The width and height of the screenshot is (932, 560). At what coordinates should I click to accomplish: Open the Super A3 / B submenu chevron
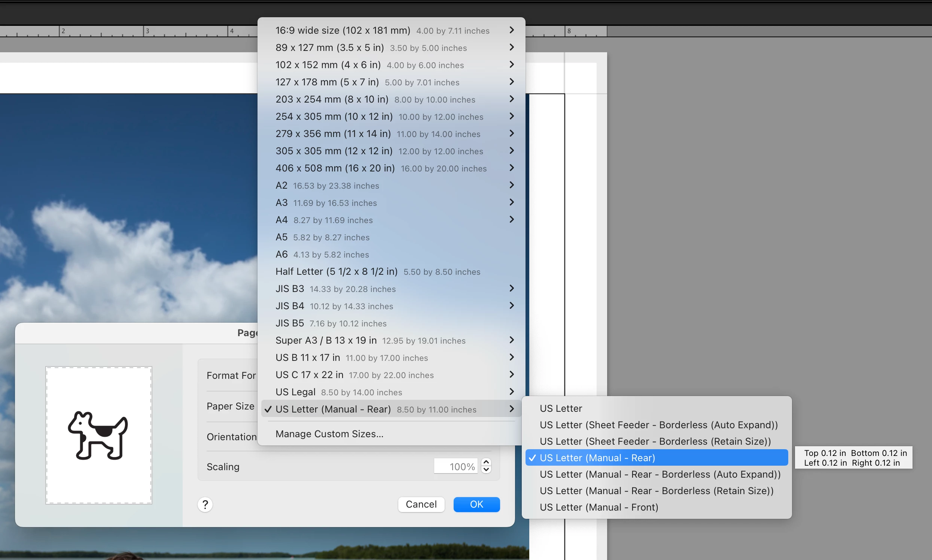click(511, 340)
